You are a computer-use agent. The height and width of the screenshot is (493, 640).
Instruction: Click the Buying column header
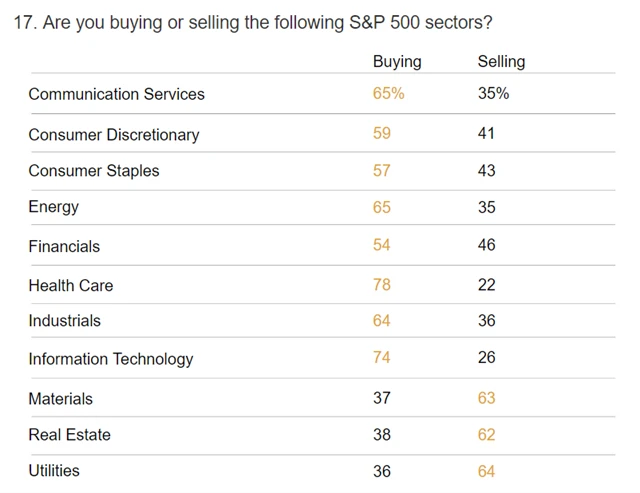[397, 61]
